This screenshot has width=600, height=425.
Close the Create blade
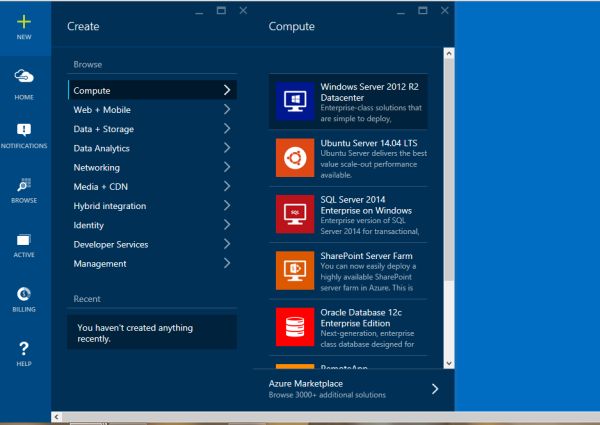coord(243,10)
